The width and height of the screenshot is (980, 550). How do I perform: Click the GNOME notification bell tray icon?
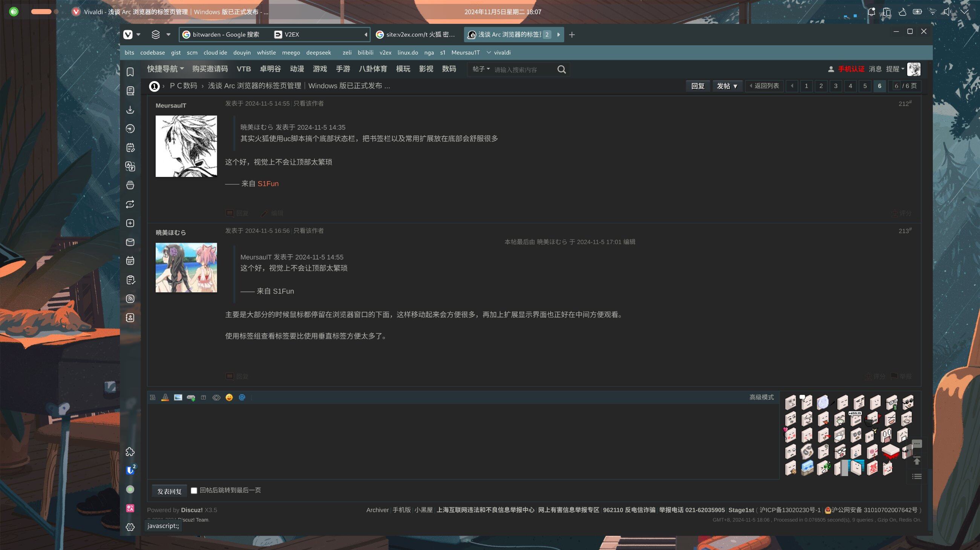tap(871, 12)
